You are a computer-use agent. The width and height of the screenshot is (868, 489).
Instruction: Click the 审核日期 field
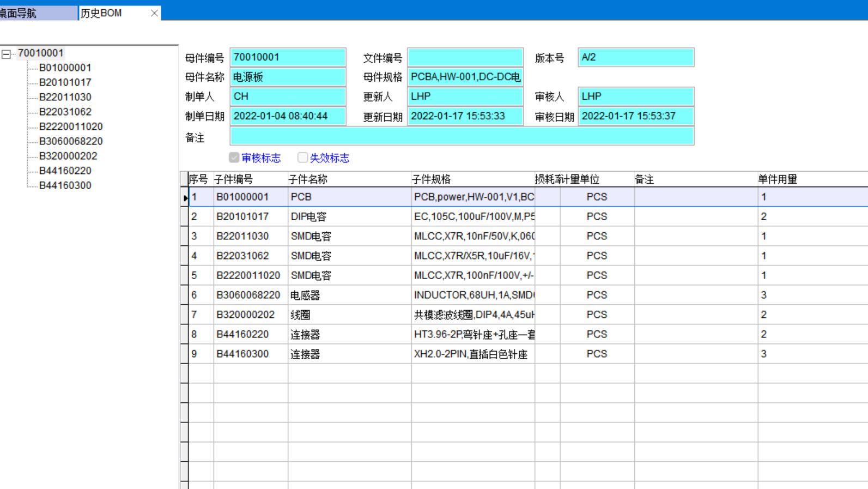pos(635,116)
